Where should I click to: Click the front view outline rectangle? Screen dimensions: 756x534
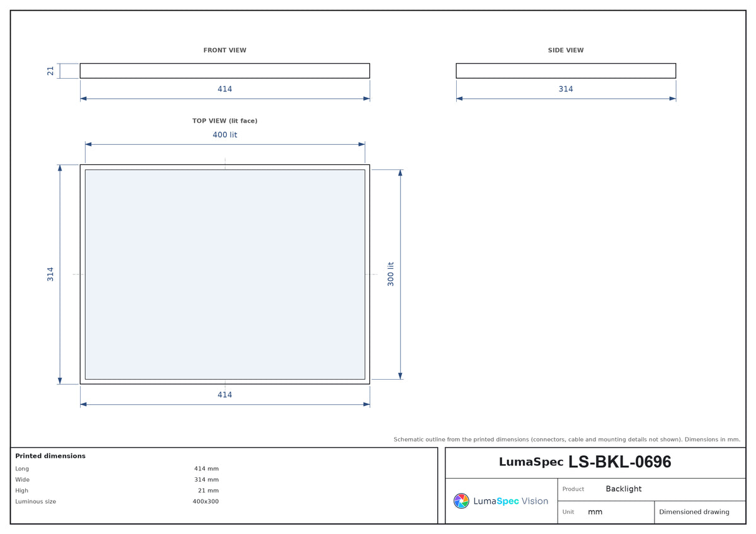point(225,71)
